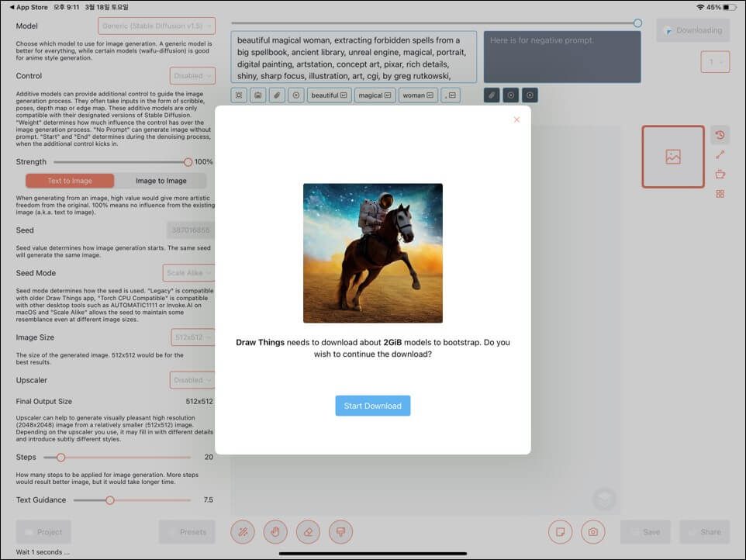Select the paint roller tool at bottom
The height and width of the screenshot is (560, 746).
340,532
